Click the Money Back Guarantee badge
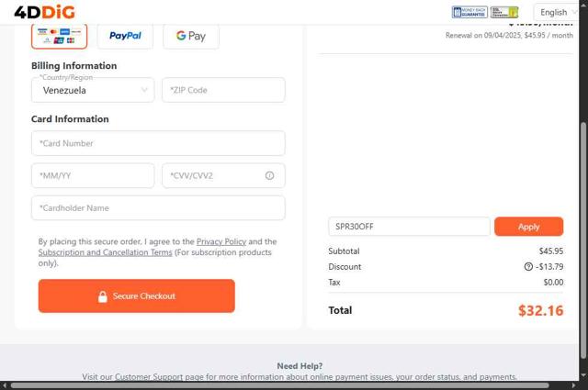Viewport: 588px width, 390px height. (469, 12)
